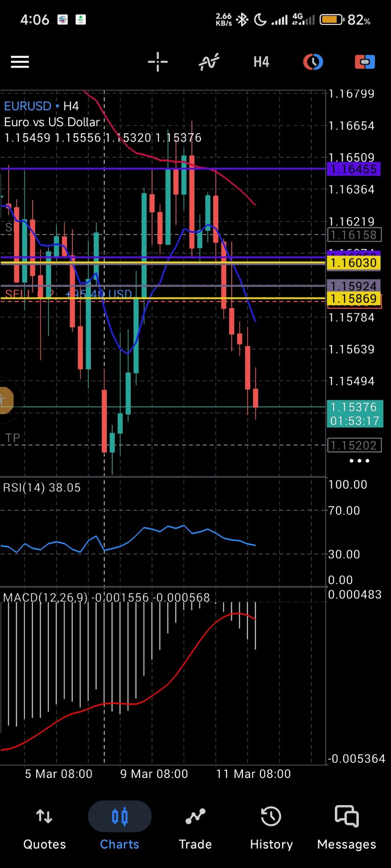Select the Charts tab
The width and height of the screenshot is (391, 868).
tap(119, 828)
